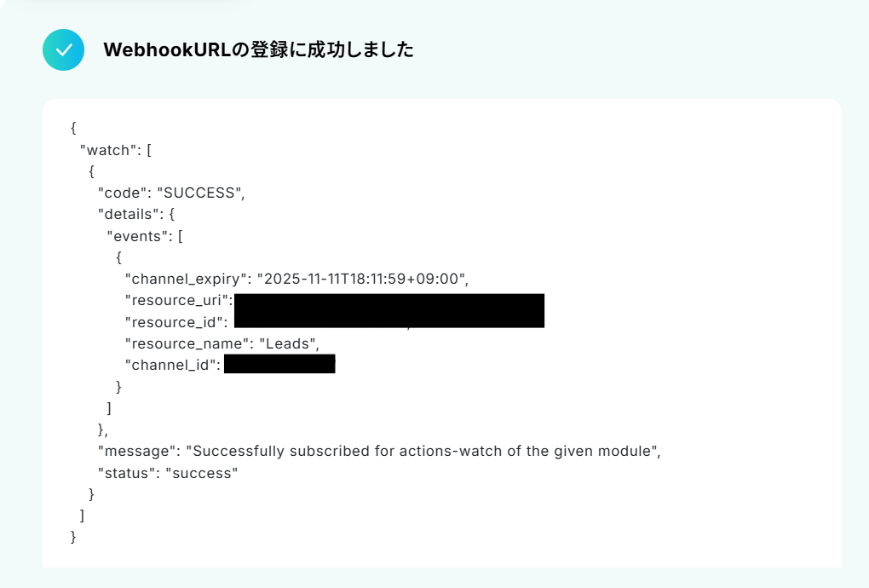Click the redacted channel_id value block
869x588 pixels.
279,364
